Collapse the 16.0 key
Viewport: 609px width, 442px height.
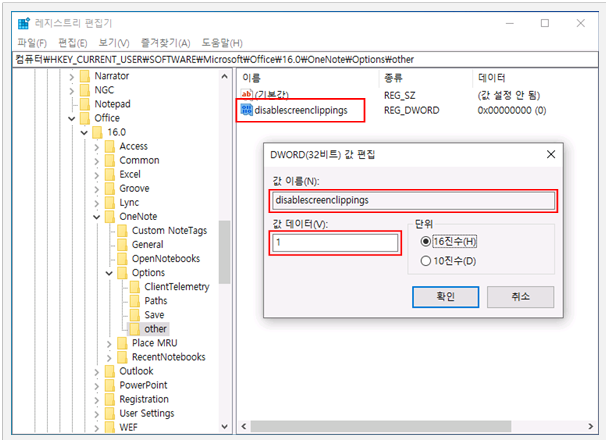84,133
